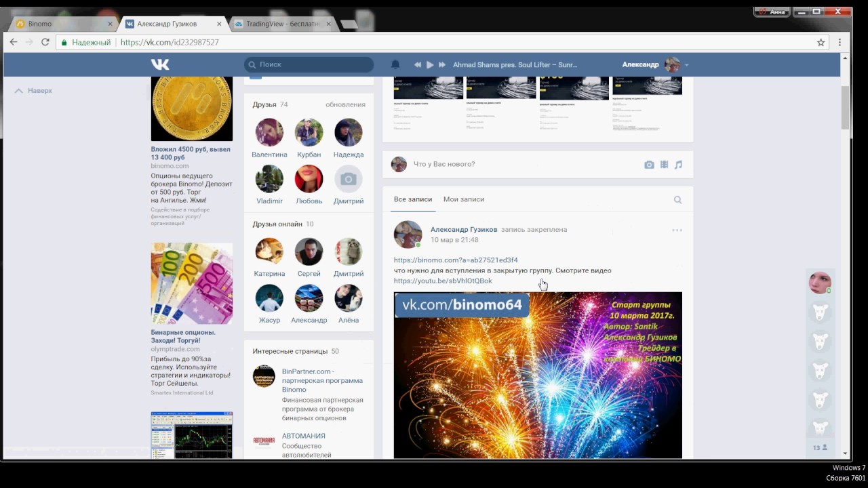Click the page scroll-down arrow
868x488 pixels.
[845, 453]
